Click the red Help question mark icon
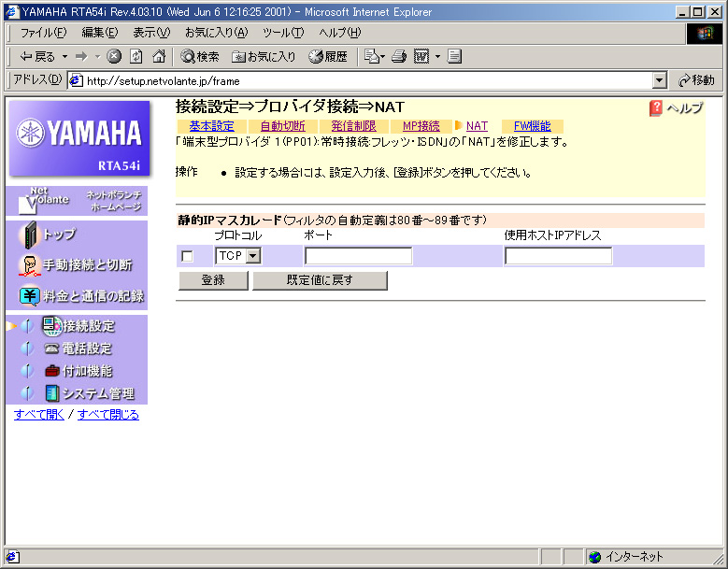Screen dimensions: 728x569 (x=656, y=108)
